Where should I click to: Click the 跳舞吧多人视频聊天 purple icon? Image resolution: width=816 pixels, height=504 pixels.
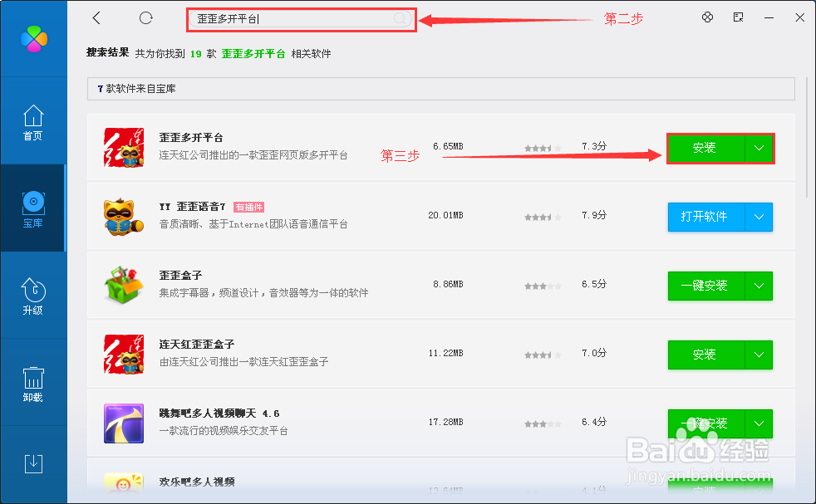(x=124, y=423)
